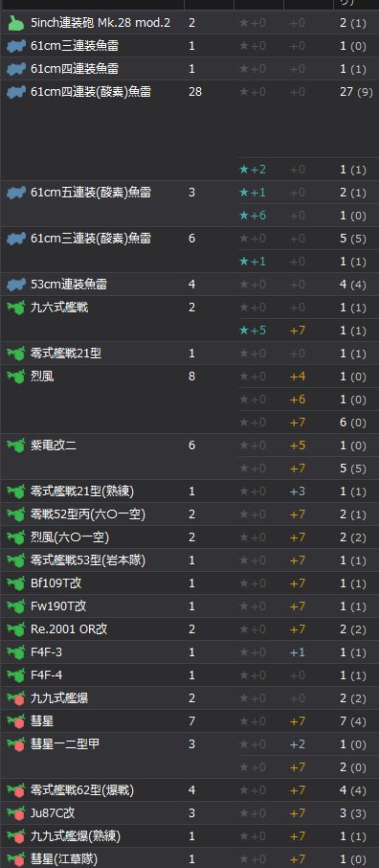Select the 53cm連装魚雷 equipment name
This screenshot has width=379, height=868.
[69, 285]
